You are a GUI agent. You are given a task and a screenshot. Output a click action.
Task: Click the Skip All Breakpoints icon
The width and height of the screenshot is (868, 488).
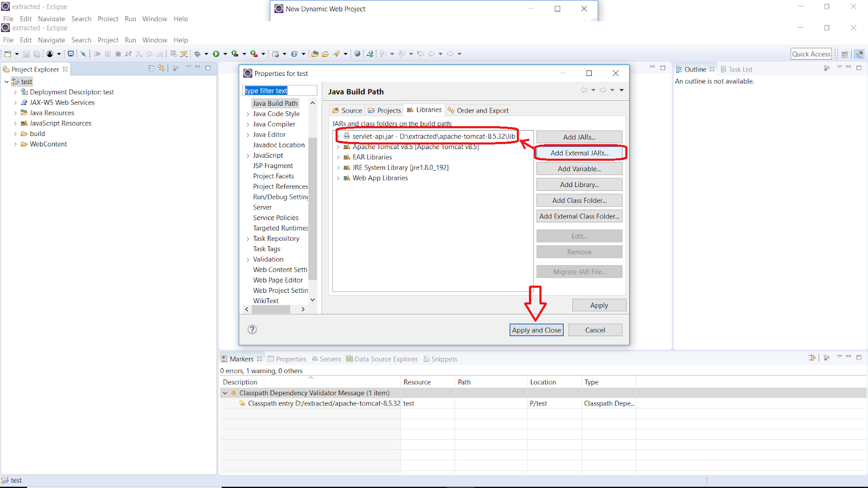click(x=84, y=54)
